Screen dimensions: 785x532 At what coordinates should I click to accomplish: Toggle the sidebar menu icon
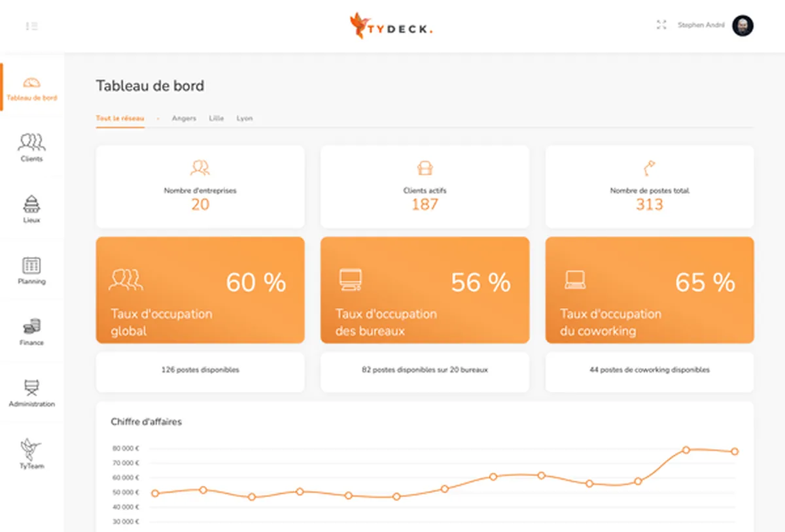[31, 26]
